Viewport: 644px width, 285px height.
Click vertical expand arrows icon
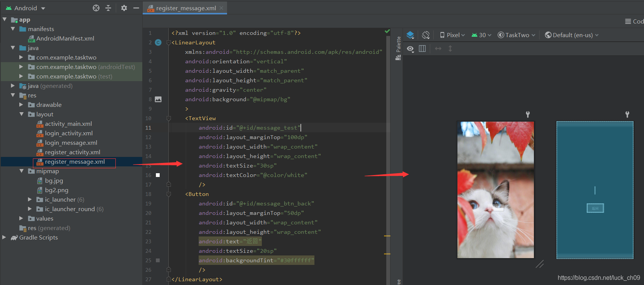pos(450,49)
